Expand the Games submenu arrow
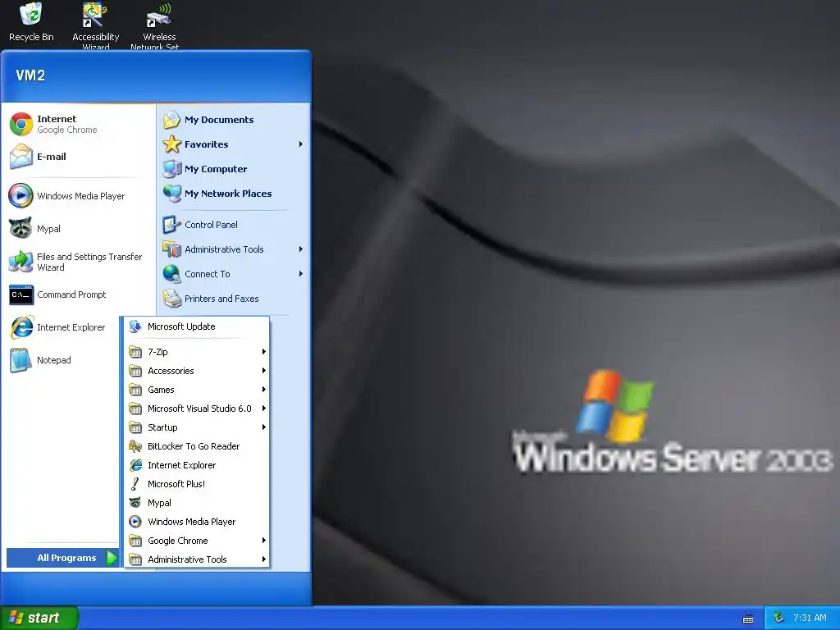 click(263, 390)
